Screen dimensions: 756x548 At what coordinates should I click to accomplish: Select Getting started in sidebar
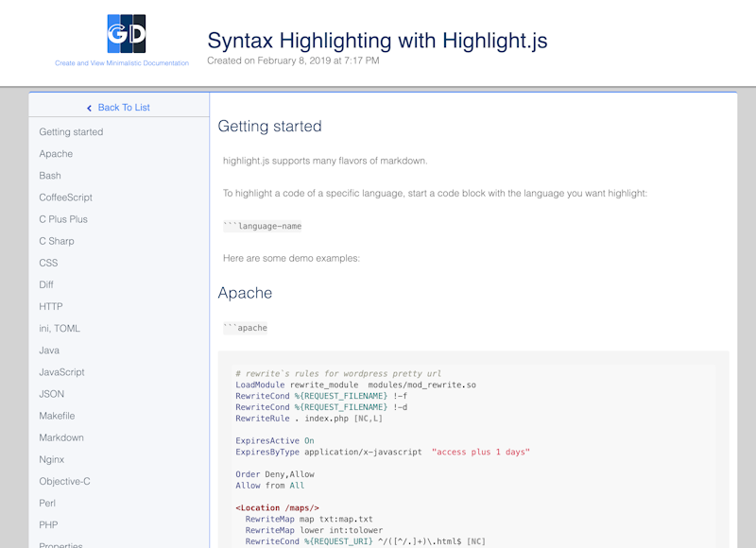coord(72,132)
